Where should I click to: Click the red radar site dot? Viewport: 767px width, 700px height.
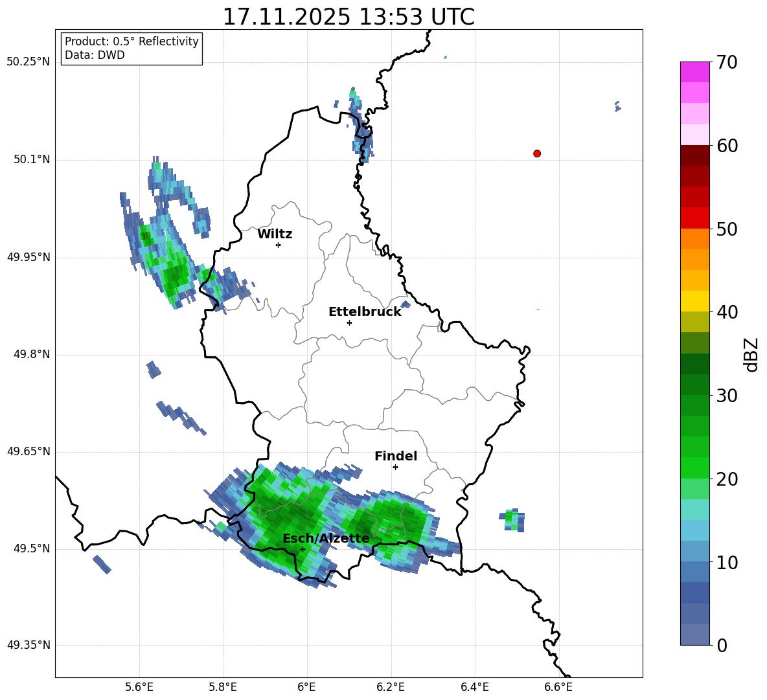coord(537,153)
